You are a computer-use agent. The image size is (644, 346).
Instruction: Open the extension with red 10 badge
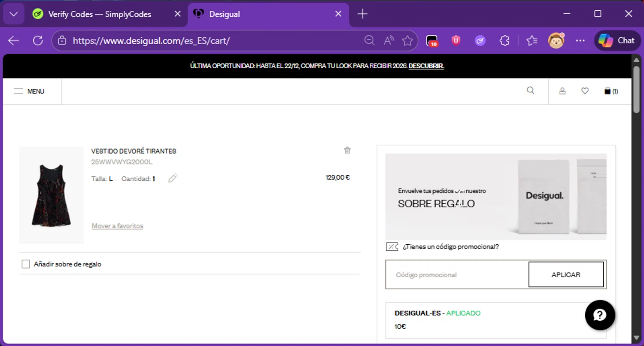pos(432,41)
